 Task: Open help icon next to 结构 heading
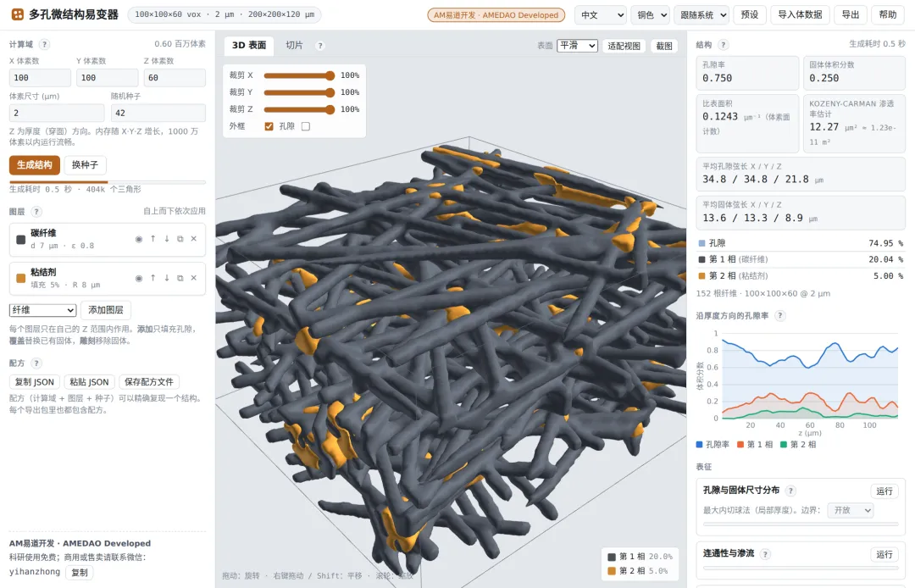point(723,44)
